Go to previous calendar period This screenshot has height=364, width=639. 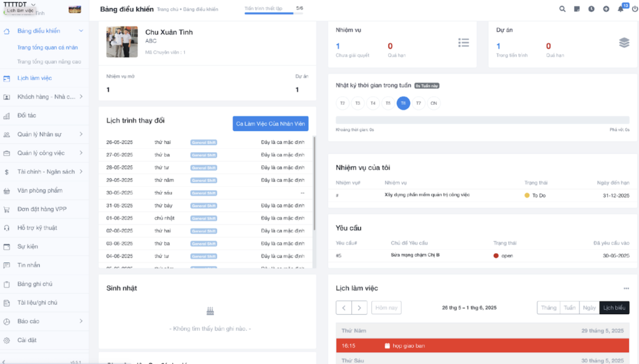[x=344, y=308]
